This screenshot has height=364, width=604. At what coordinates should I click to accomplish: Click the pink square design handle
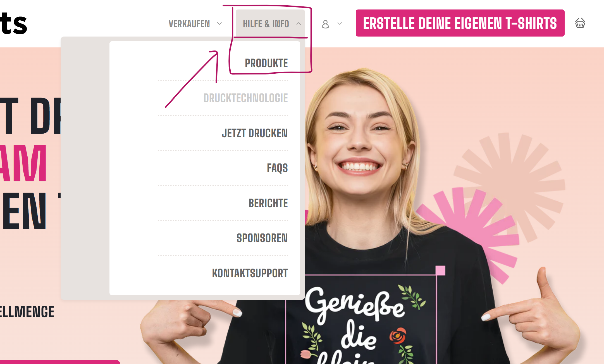pyautogui.click(x=440, y=270)
